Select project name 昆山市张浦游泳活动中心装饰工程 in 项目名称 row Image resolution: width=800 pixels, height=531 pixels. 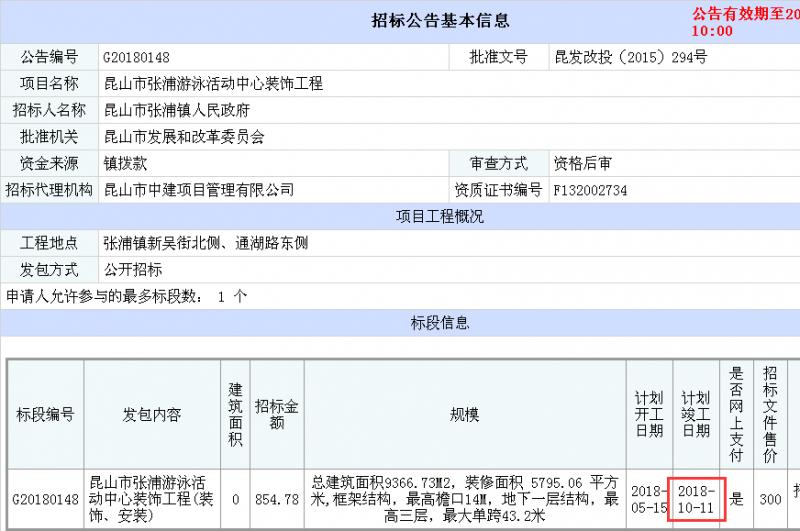213,84
